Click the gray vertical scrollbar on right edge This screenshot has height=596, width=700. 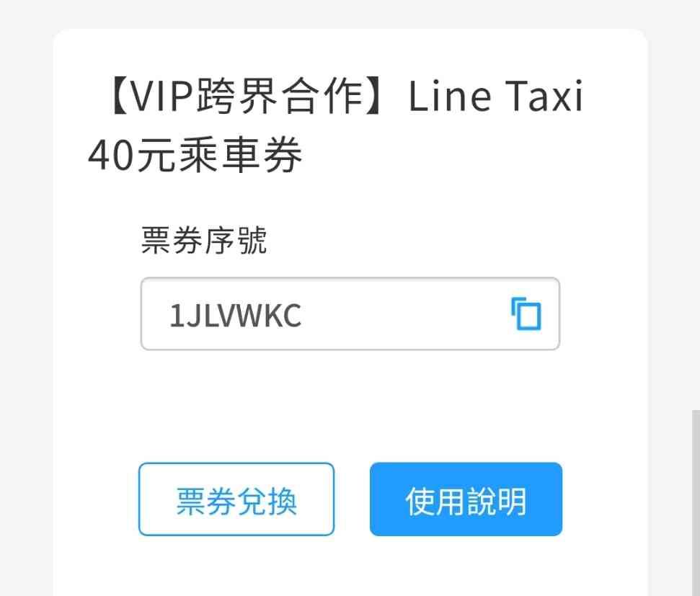pos(696,503)
